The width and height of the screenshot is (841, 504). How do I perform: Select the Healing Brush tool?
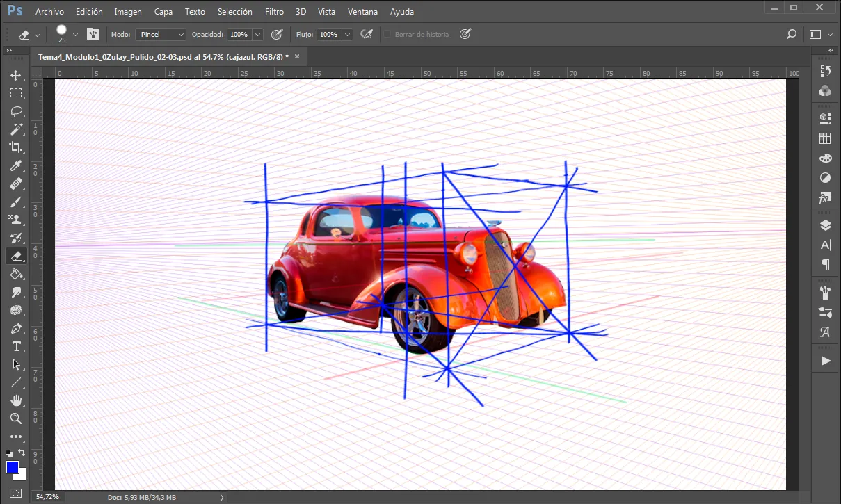point(16,184)
